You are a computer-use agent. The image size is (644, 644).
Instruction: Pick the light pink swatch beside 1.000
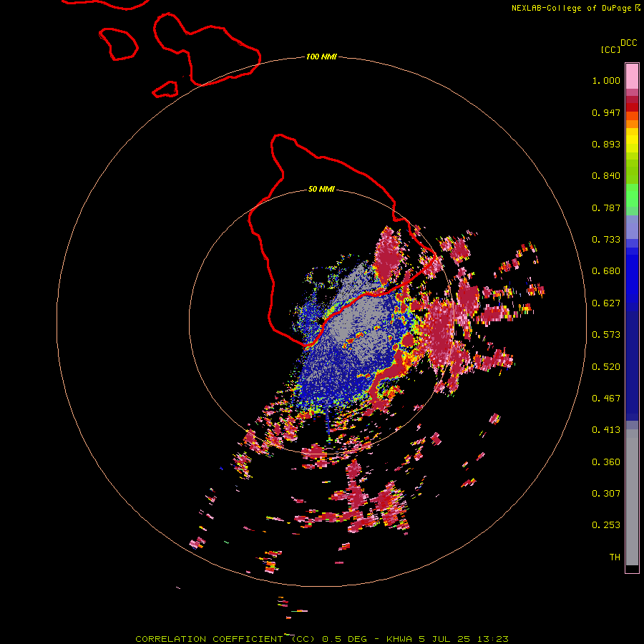(632, 77)
